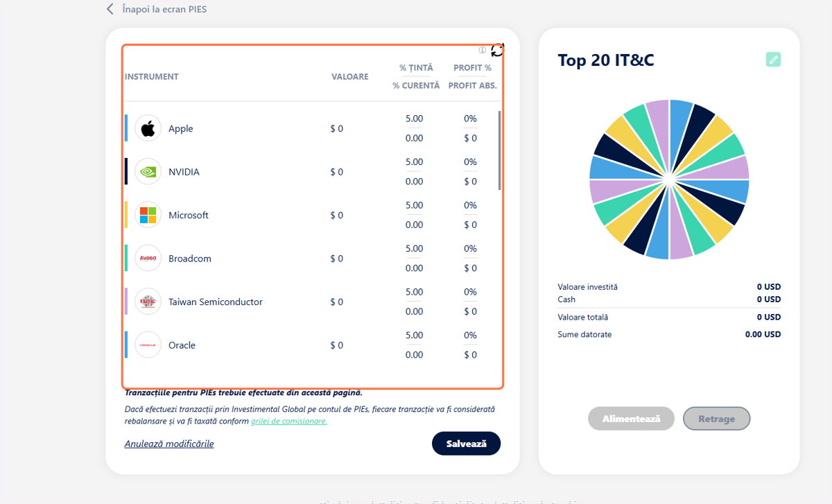Click the % ȚINTĂ column header

(416, 68)
